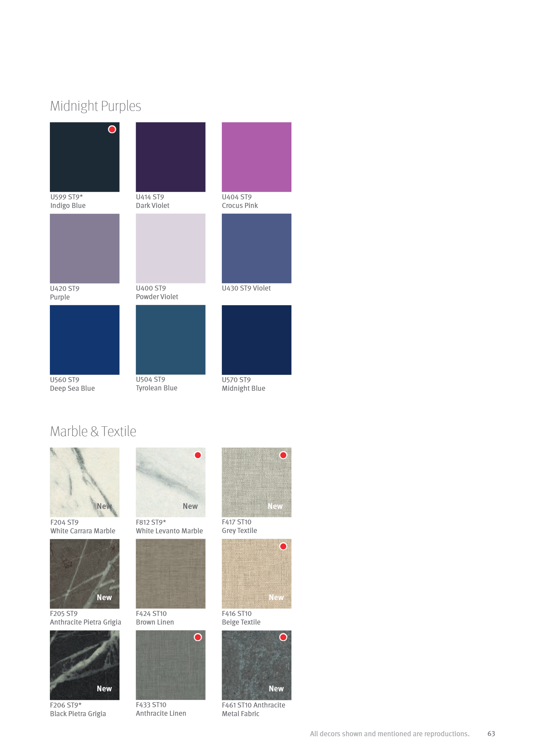The height and width of the screenshot is (756, 533).
Task: Pick the Midnight Blue swatch
Action: tap(256, 340)
